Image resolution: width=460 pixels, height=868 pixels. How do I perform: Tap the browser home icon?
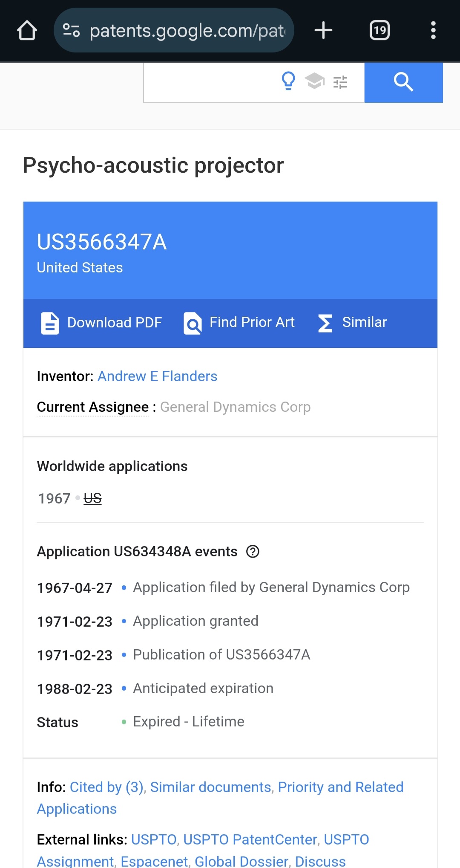tap(27, 30)
